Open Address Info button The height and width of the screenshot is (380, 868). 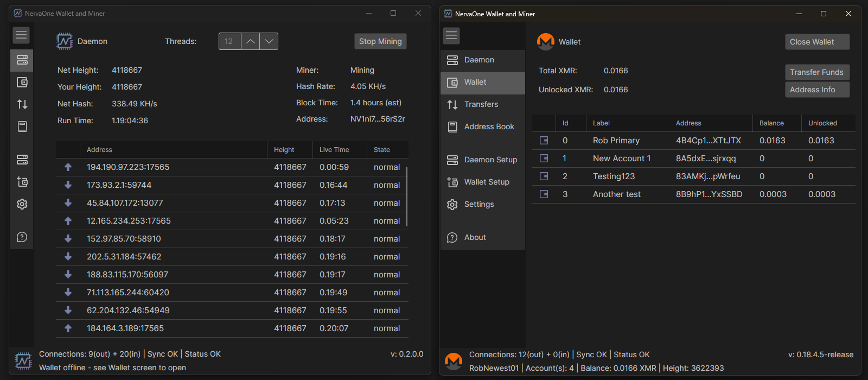[x=818, y=90]
